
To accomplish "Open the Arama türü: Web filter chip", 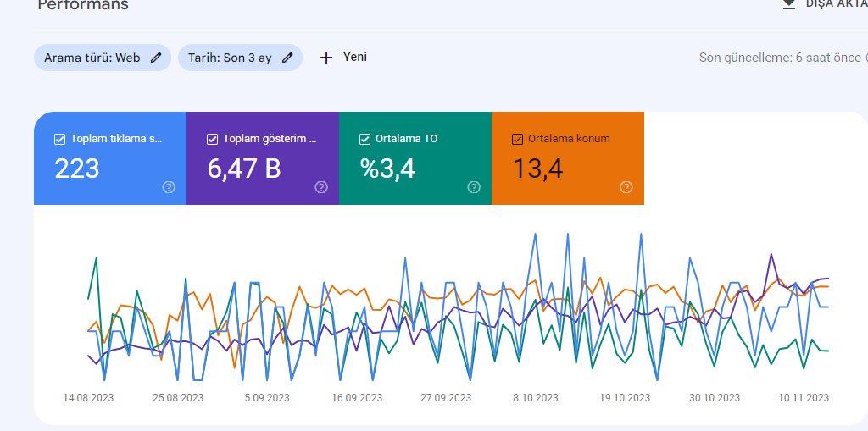I will pos(103,58).
